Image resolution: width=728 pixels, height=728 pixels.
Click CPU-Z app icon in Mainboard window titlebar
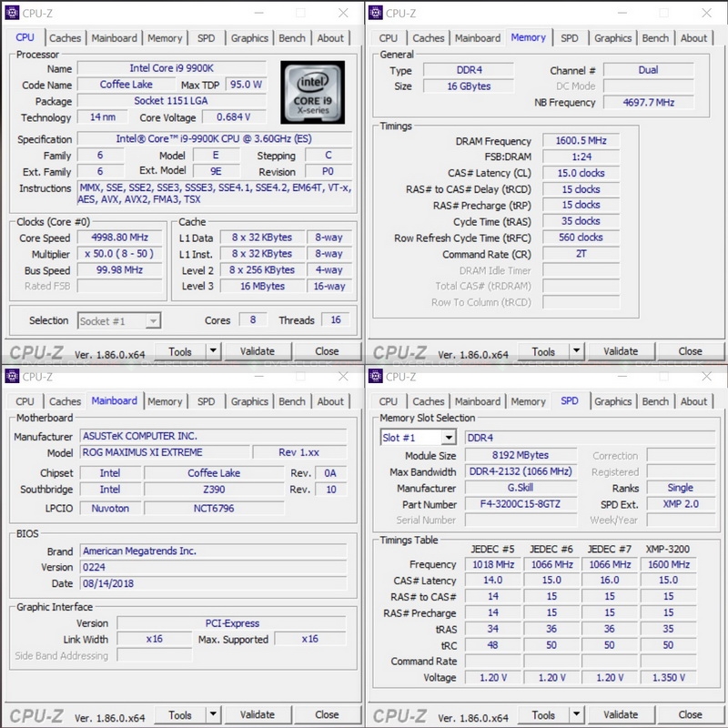coord(12,376)
